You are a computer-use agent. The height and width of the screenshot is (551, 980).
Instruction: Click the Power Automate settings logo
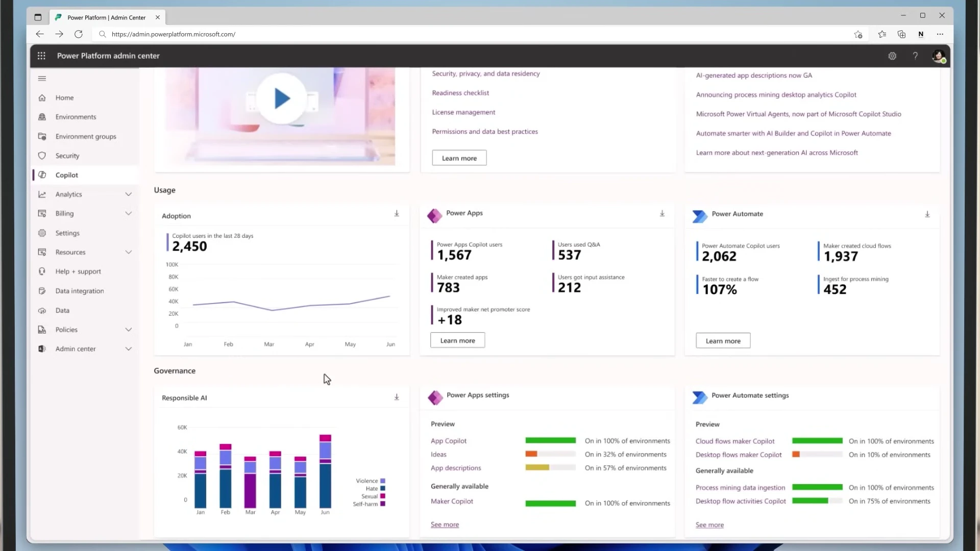click(700, 398)
